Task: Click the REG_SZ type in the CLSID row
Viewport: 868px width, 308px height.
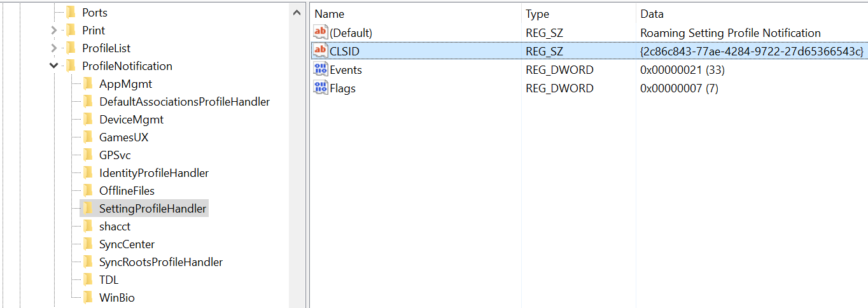Action: tap(544, 51)
